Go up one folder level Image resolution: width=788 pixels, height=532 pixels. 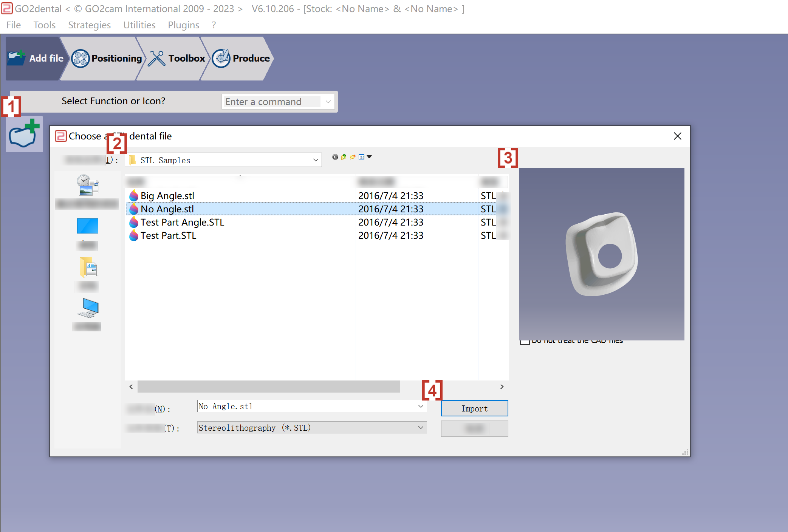pos(344,157)
